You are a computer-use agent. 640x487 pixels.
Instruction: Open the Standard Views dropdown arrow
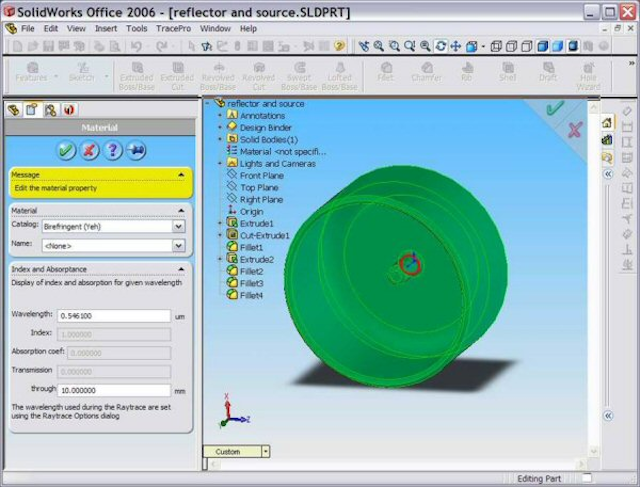483,47
